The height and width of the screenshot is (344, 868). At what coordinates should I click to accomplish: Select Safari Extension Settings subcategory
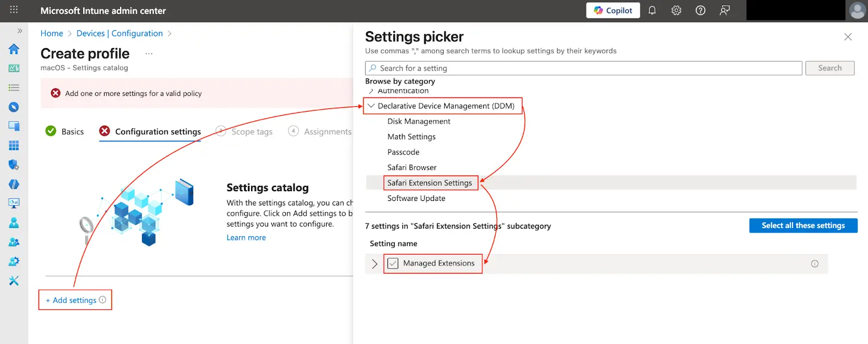click(x=430, y=183)
